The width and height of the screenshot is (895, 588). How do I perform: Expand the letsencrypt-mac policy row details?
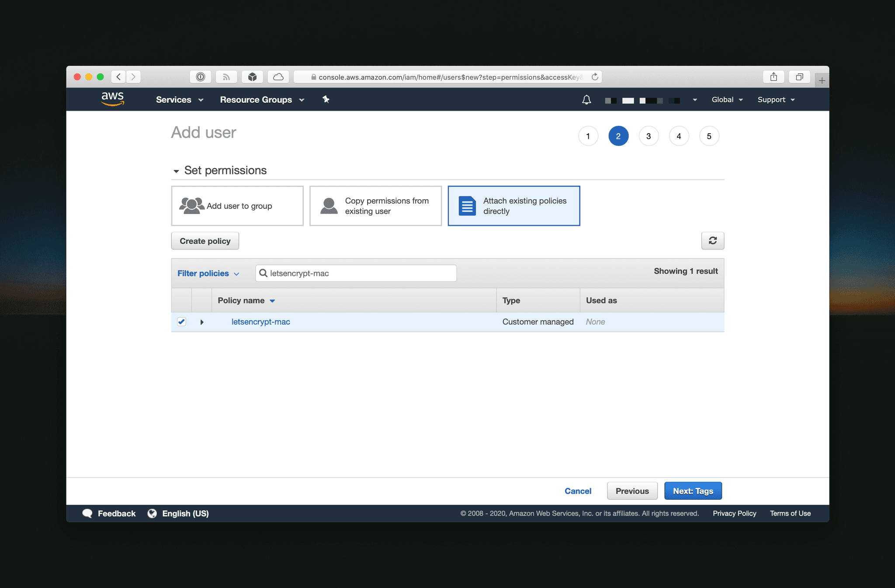coord(202,322)
